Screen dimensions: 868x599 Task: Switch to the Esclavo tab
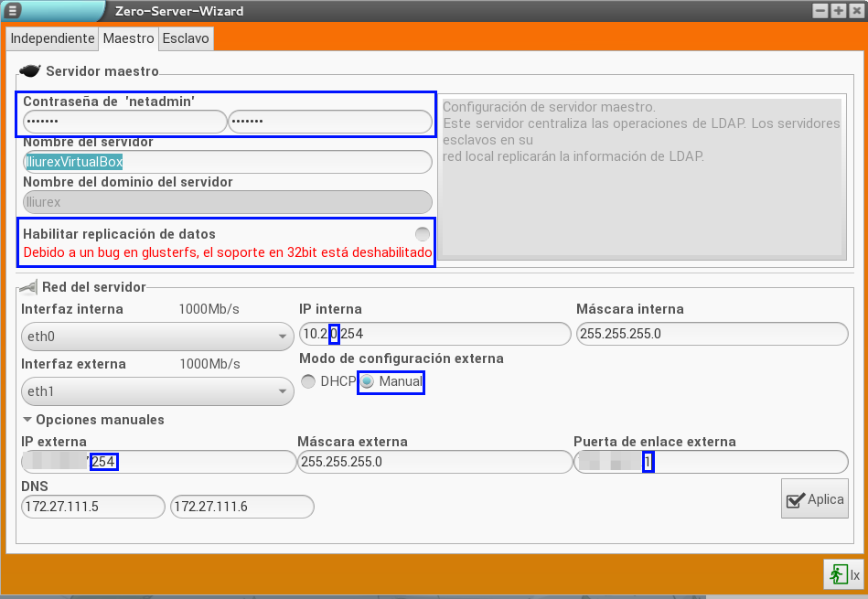click(x=186, y=38)
